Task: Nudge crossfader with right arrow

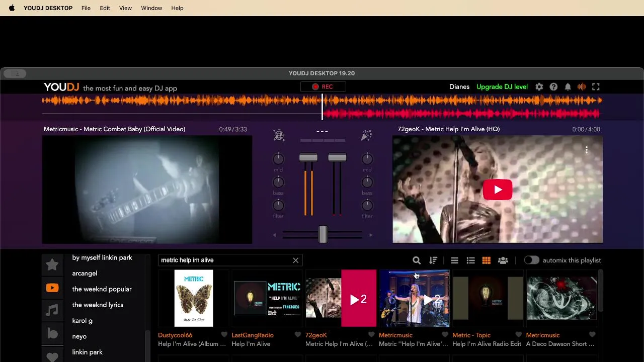Action: pos(371,235)
